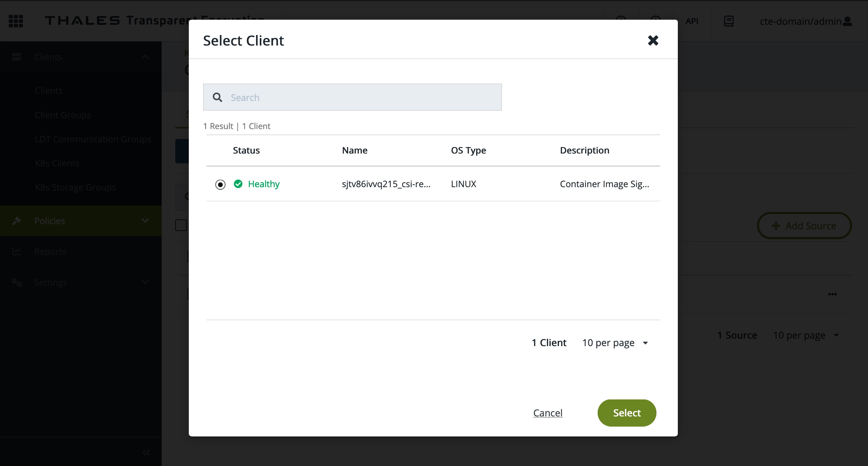
Task: Open the dialog's 10 per page dropdown
Action: point(615,343)
